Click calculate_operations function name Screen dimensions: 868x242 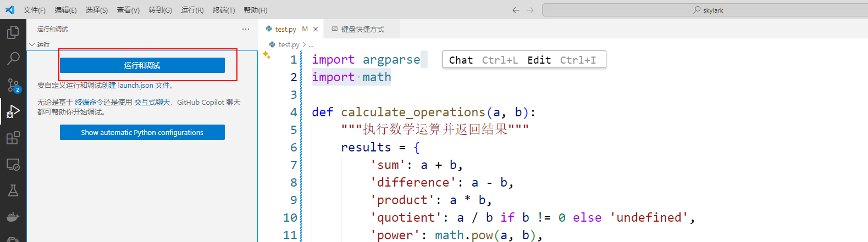click(x=413, y=112)
